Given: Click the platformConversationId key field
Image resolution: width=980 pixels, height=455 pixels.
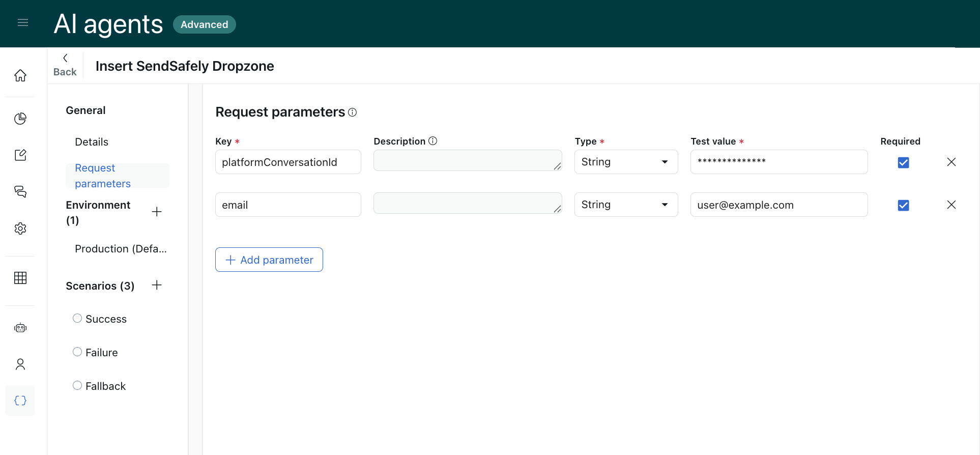Looking at the screenshot, I should [x=288, y=162].
